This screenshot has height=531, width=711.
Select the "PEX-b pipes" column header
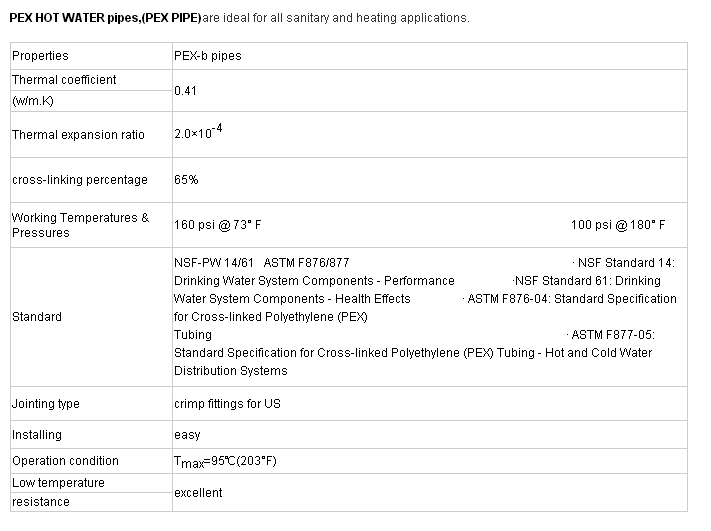[x=207, y=56]
